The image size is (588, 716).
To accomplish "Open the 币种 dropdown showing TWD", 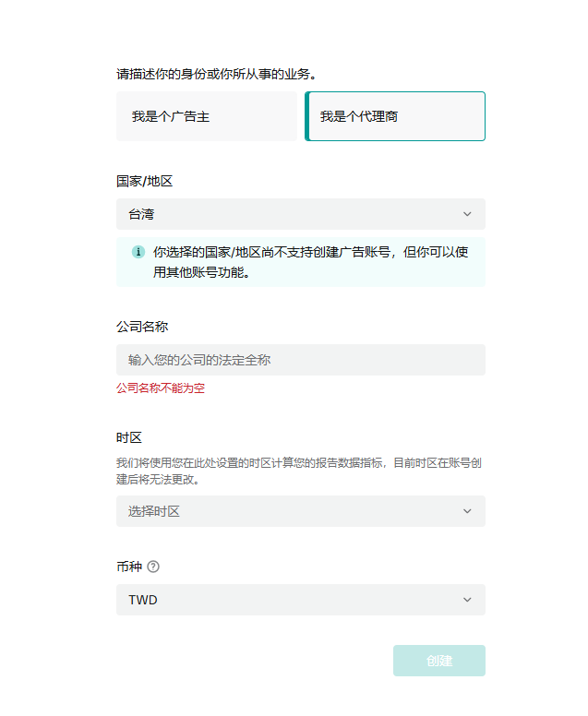I will [300, 600].
